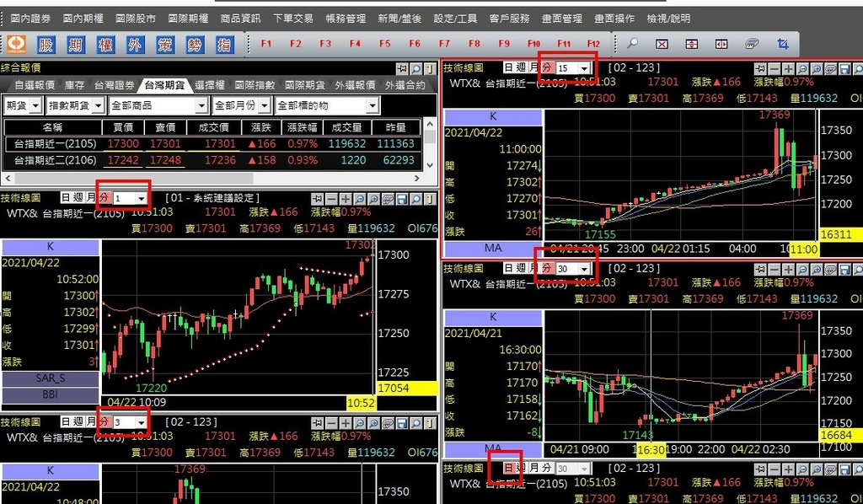Save the 1-minute chart settings with disk icon

click(x=402, y=199)
